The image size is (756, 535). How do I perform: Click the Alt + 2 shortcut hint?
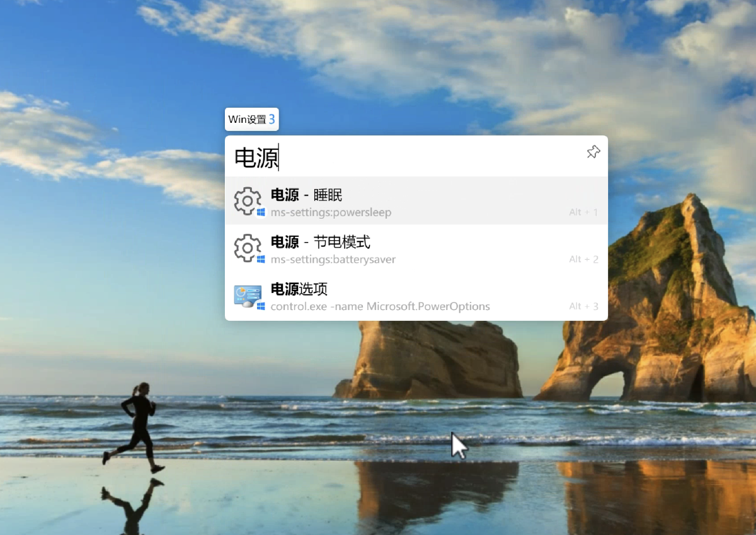tap(584, 260)
